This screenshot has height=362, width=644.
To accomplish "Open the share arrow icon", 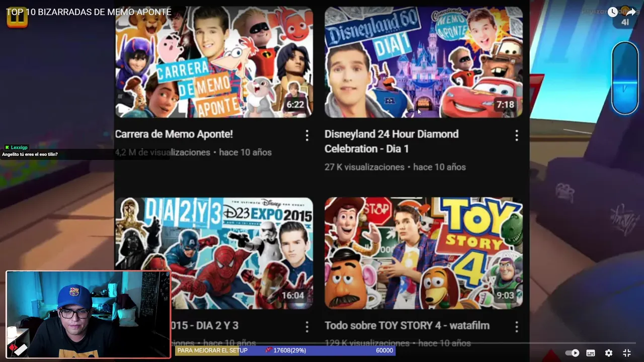I will [x=630, y=12].
